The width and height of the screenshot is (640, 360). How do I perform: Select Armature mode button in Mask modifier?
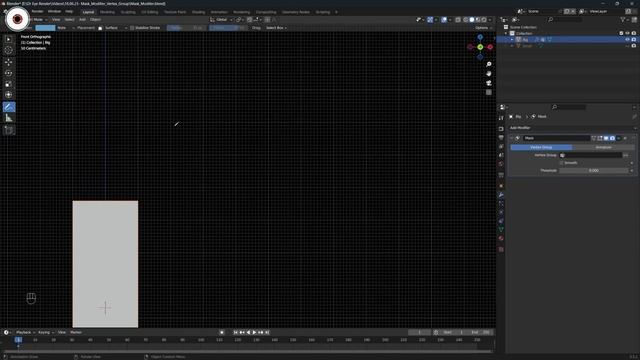(x=603, y=147)
